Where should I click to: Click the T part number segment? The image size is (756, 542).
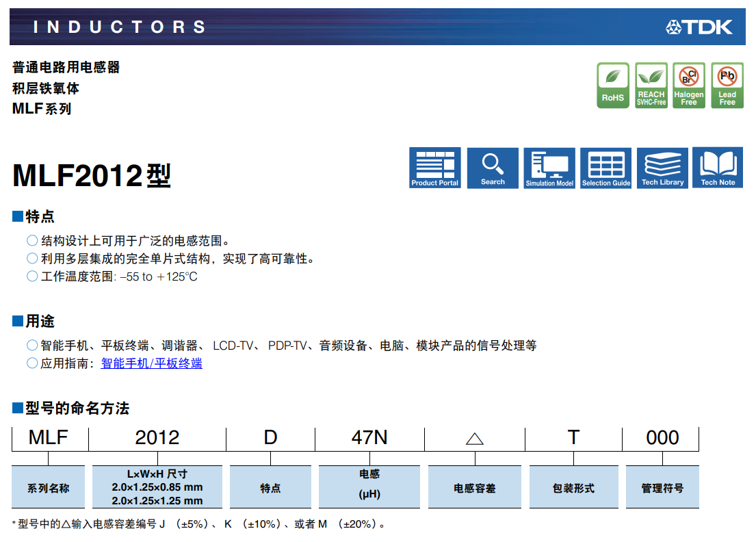coord(573,438)
